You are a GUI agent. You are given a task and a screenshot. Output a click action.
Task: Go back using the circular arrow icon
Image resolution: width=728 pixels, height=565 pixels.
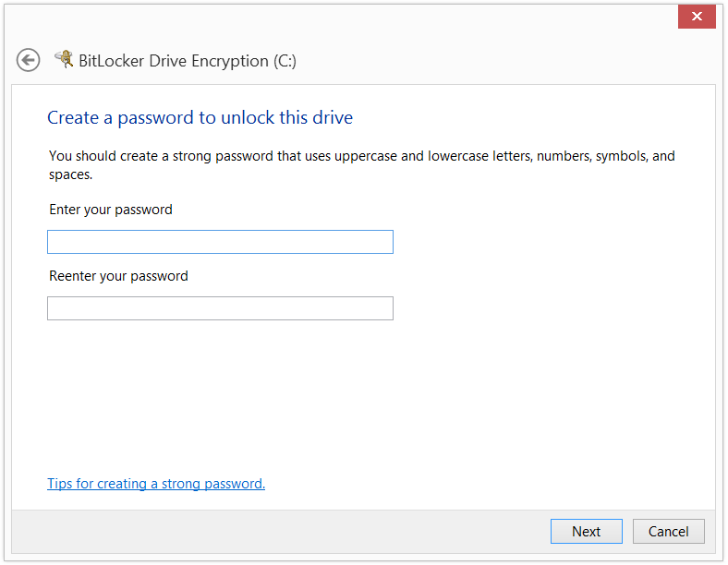point(28,60)
